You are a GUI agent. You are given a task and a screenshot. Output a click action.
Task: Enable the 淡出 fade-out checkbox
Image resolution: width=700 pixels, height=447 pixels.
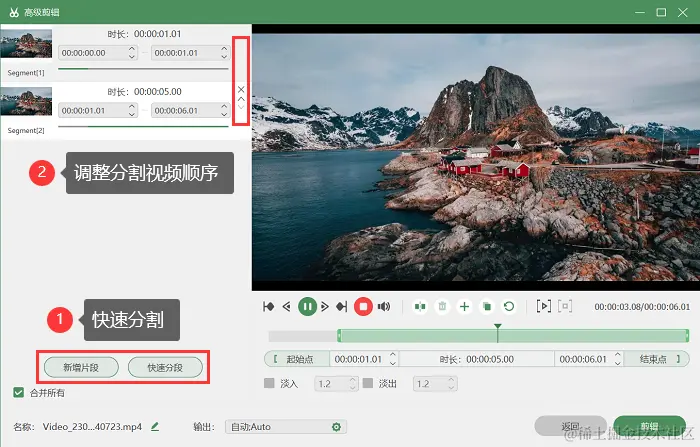point(368,383)
